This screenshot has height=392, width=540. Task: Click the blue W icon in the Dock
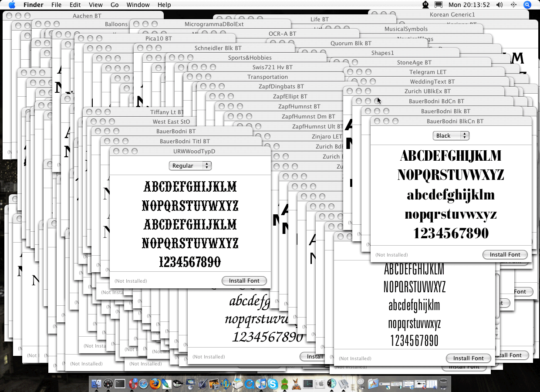click(226, 384)
